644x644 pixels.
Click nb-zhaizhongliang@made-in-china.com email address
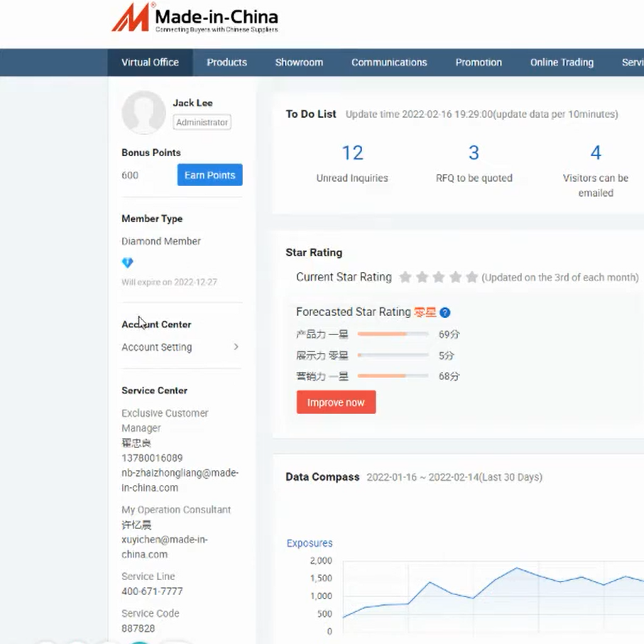(180, 480)
